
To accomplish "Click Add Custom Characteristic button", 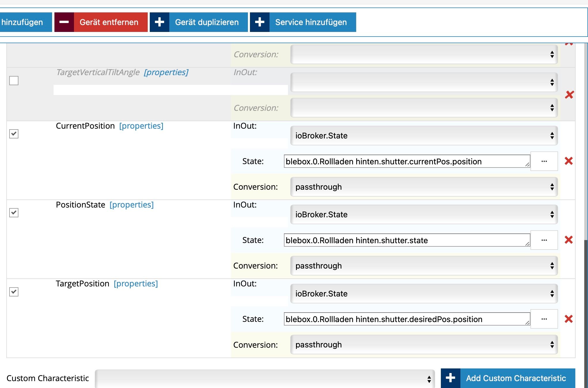I will (x=508, y=378).
